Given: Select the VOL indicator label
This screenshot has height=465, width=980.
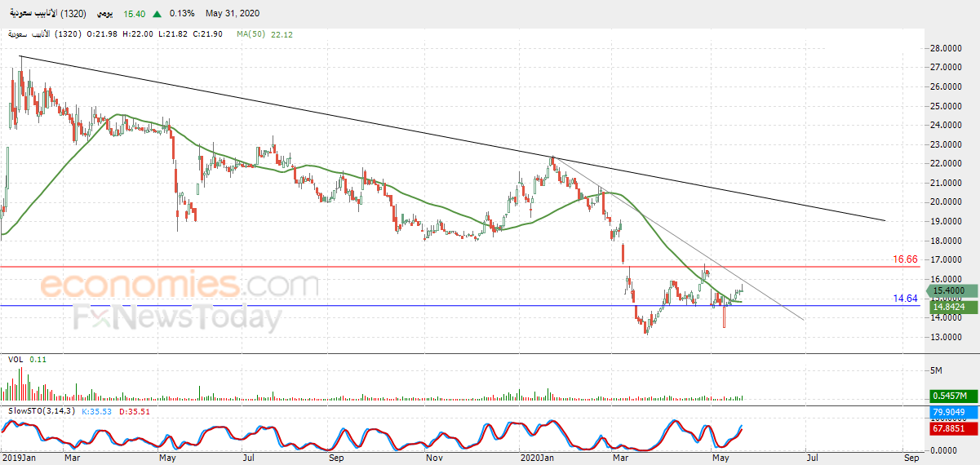Looking at the screenshot, I should coord(15,359).
